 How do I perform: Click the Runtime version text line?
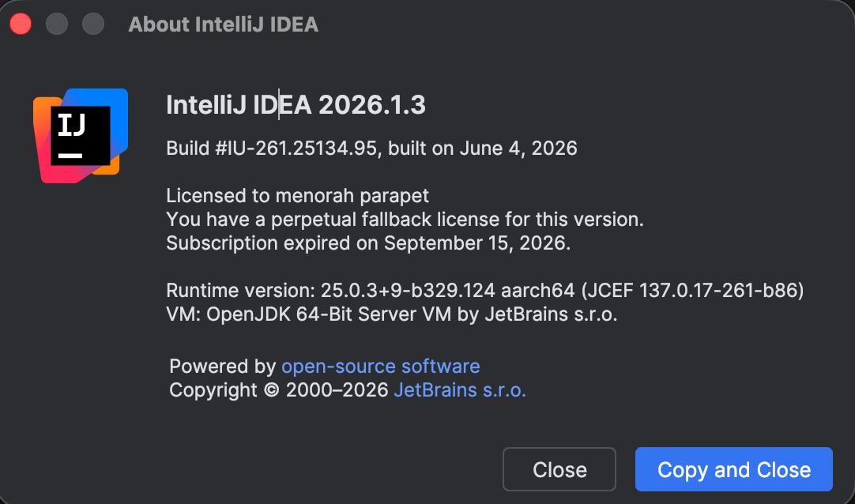click(484, 291)
